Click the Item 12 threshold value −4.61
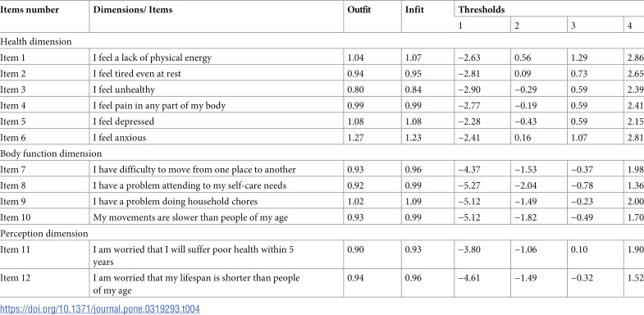Screen dimensions: 644x315 [469, 278]
